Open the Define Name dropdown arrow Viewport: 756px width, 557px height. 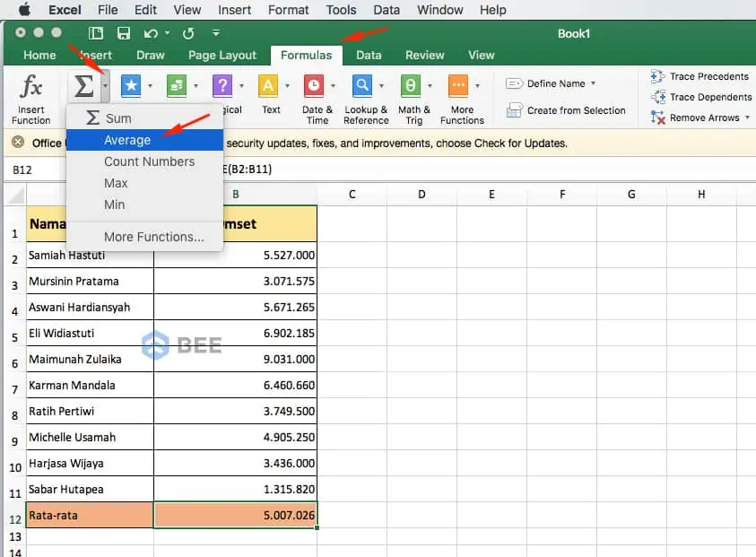coord(593,83)
